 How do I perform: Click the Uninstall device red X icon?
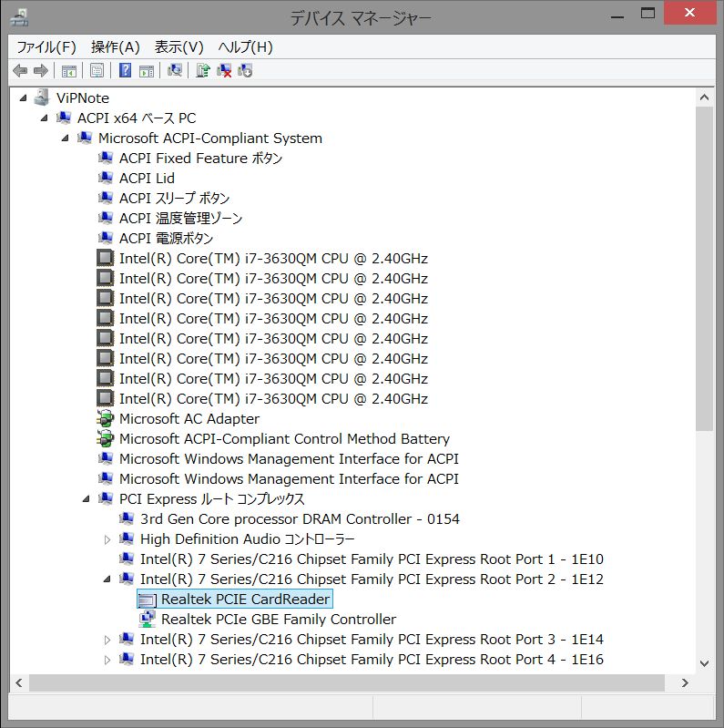click(224, 70)
